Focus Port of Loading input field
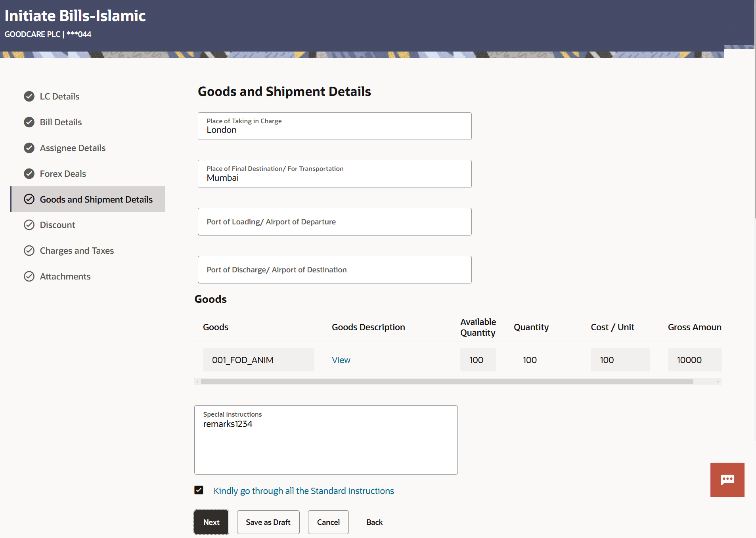Image resolution: width=756 pixels, height=538 pixels. point(335,222)
